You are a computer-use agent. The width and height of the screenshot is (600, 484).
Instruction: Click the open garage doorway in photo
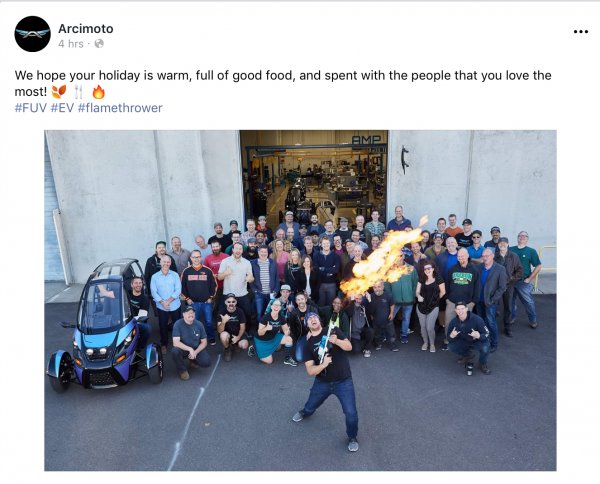tap(314, 178)
